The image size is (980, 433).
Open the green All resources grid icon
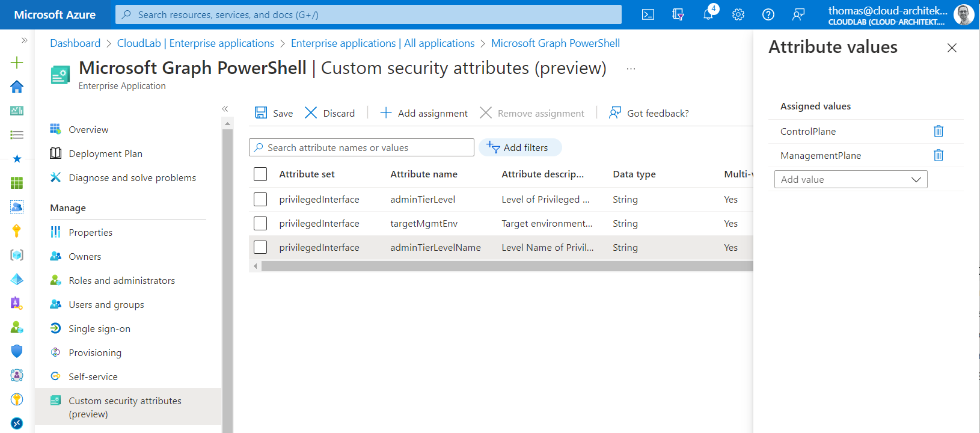tap(17, 183)
